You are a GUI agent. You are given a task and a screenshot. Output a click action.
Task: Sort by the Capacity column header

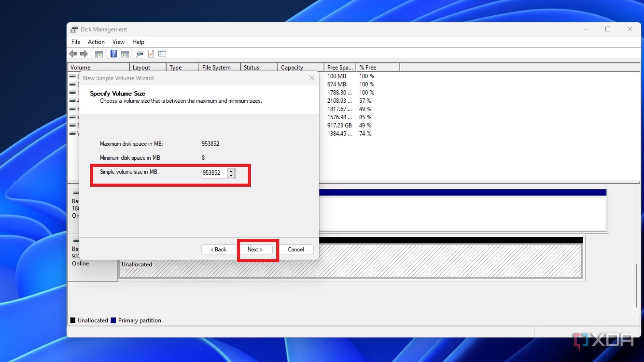coord(301,67)
